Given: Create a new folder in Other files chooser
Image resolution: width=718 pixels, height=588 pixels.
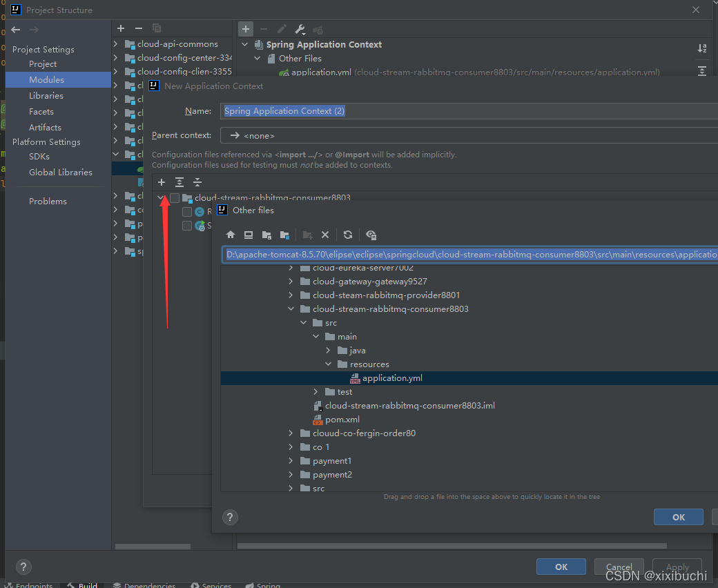Looking at the screenshot, I should point(307,235).
